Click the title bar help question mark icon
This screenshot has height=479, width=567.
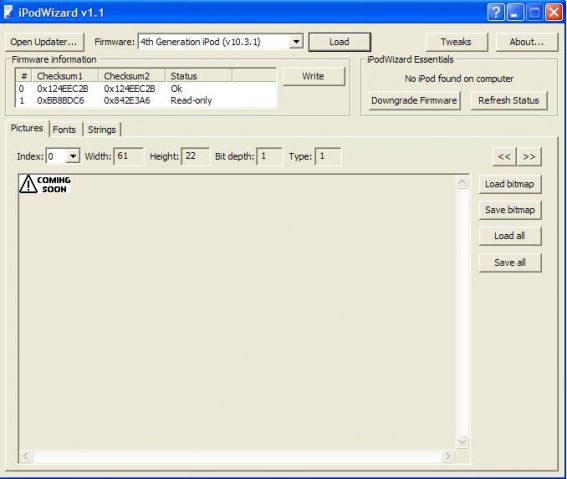496,12
